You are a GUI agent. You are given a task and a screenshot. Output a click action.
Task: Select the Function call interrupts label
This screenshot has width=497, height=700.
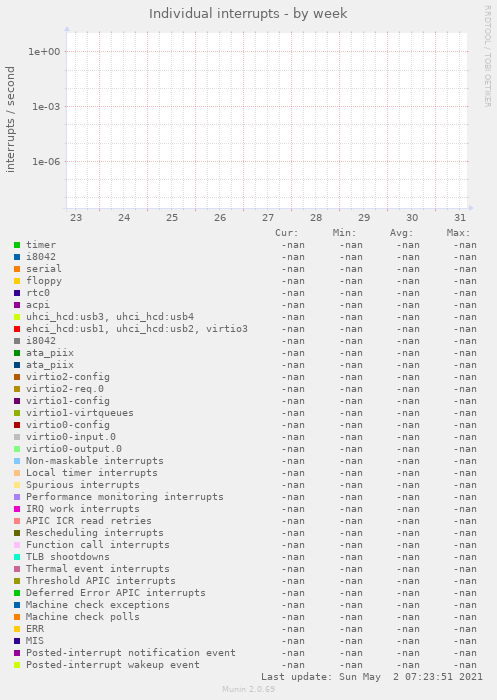point(98,545)
